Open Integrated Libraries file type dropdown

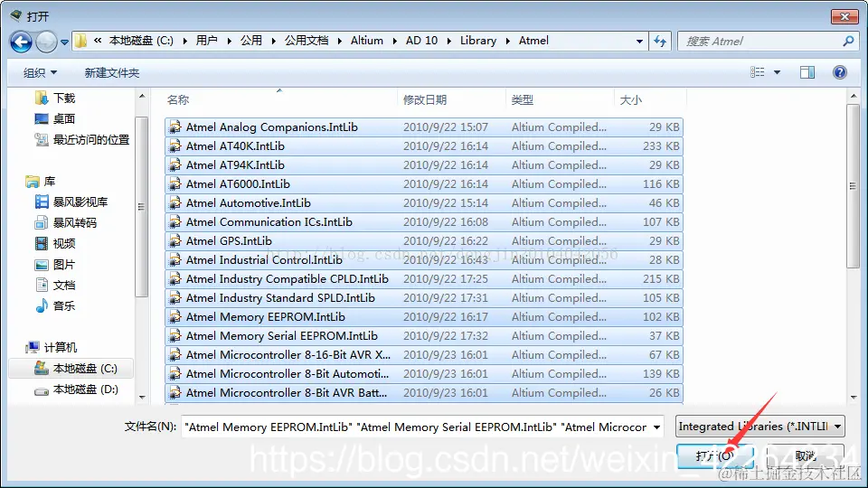760,427
